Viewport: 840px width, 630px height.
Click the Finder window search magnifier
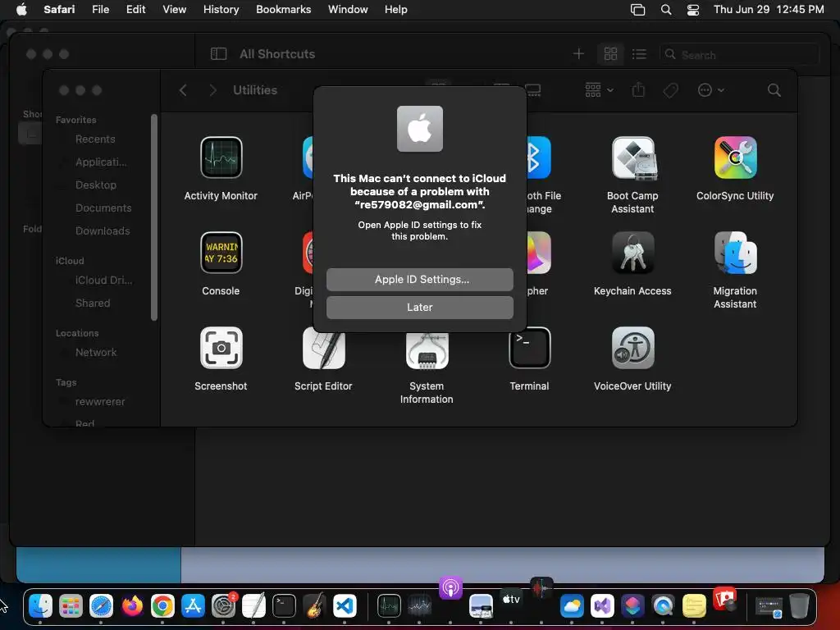[x=774, y=90]
